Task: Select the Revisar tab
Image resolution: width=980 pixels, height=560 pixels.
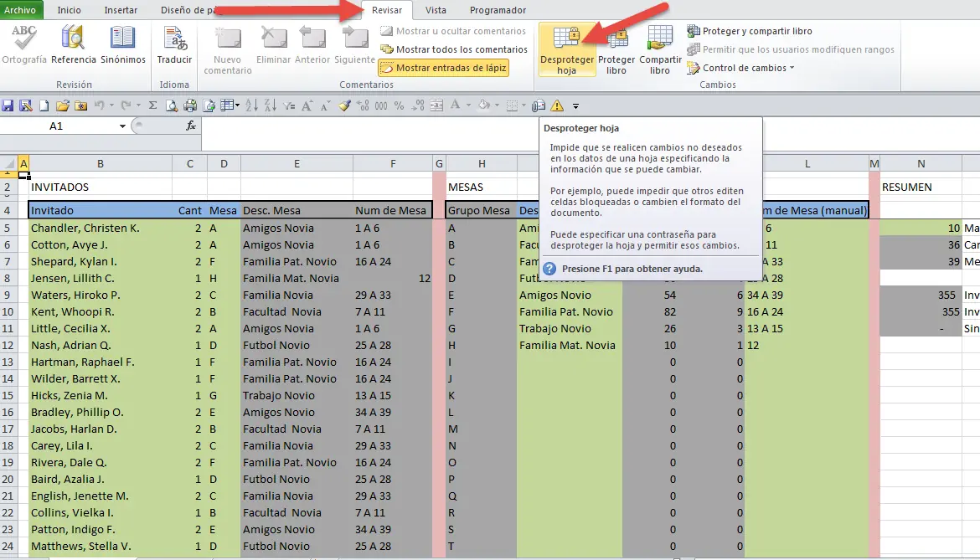Action: coord(387,10)
